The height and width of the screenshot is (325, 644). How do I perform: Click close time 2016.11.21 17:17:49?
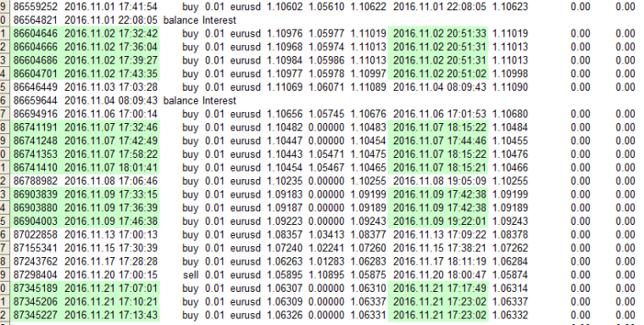pos(440,289)
